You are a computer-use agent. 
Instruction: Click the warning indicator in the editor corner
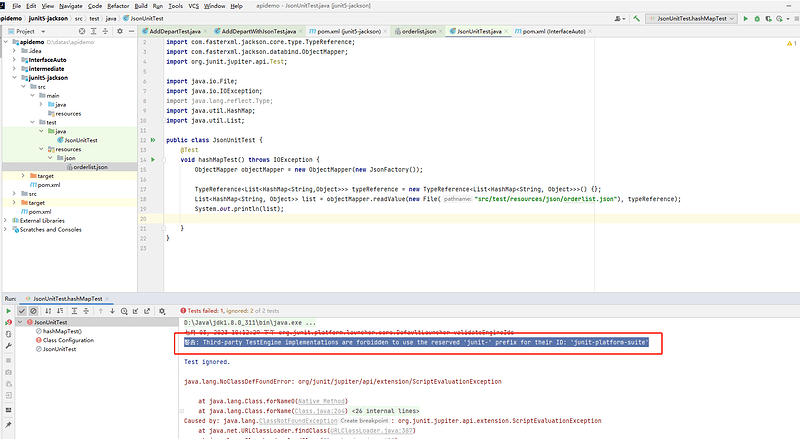point(791,43)
